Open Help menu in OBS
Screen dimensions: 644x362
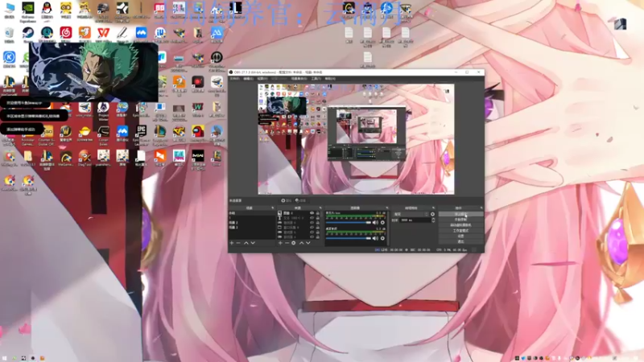point(330,78)
